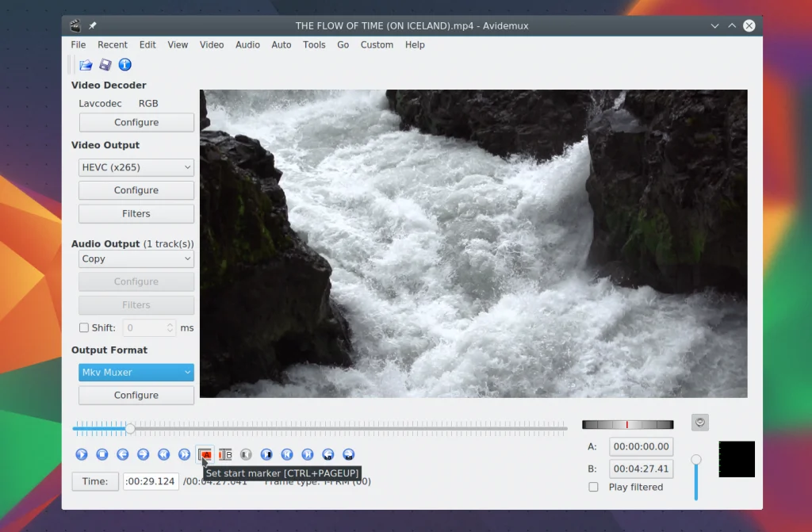812x532 pixels.
Task: Click the Video Output Filters button
Action: coord(136,214)
